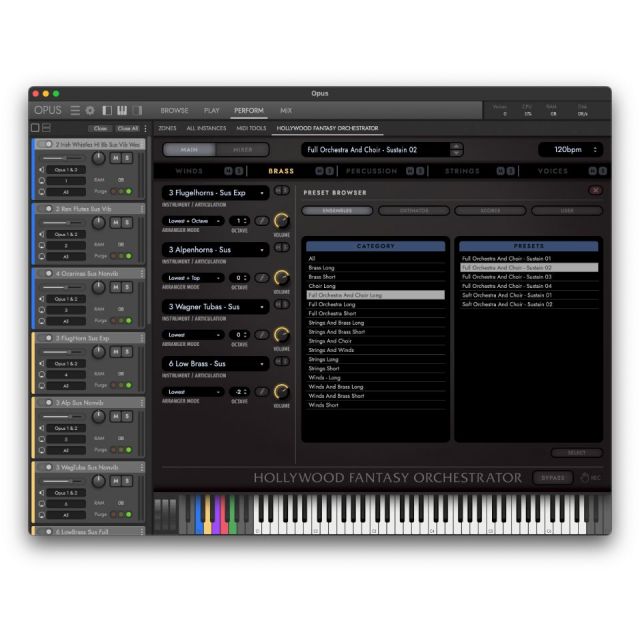Click the volume slider of Alp Sus Nonvib
Viewport: 640px width, 640px height.
pyautogui.click(x=64, y=416)
